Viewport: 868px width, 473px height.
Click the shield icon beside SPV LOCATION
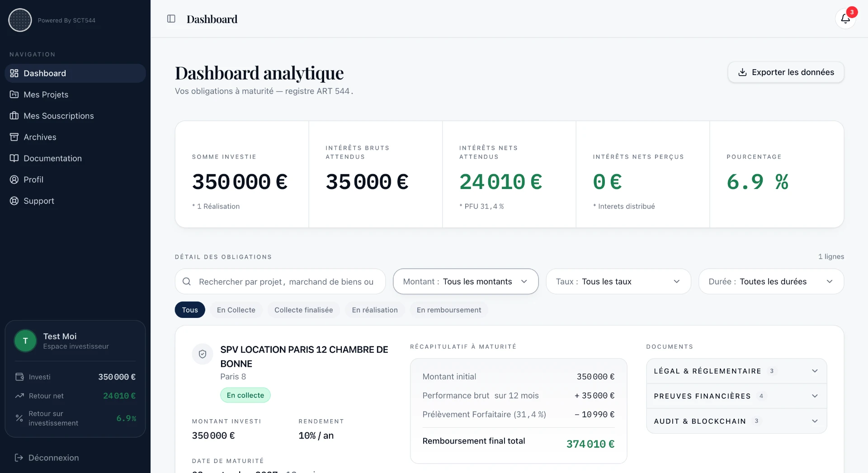pyautogui.click(x=203, y=354)
